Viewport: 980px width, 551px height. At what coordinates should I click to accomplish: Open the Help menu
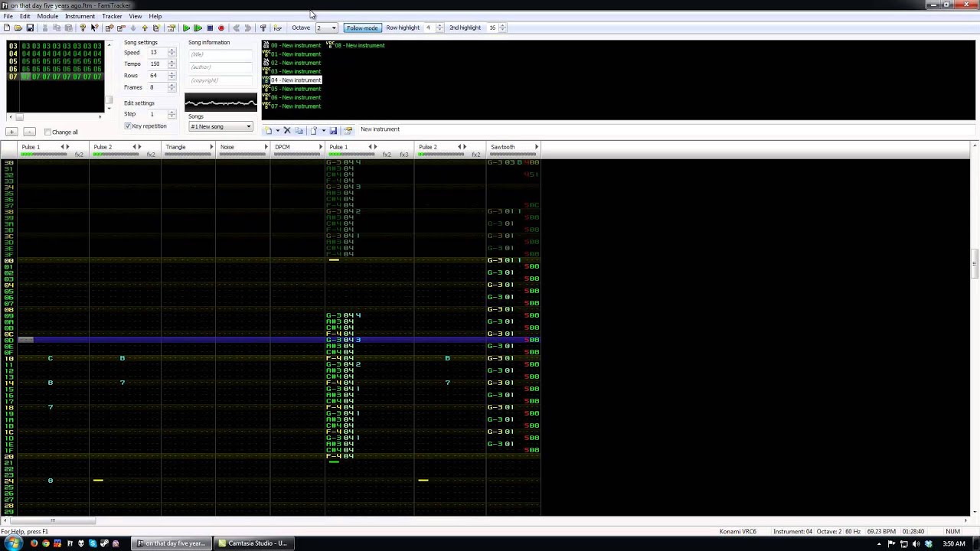(x=155, y=16)
